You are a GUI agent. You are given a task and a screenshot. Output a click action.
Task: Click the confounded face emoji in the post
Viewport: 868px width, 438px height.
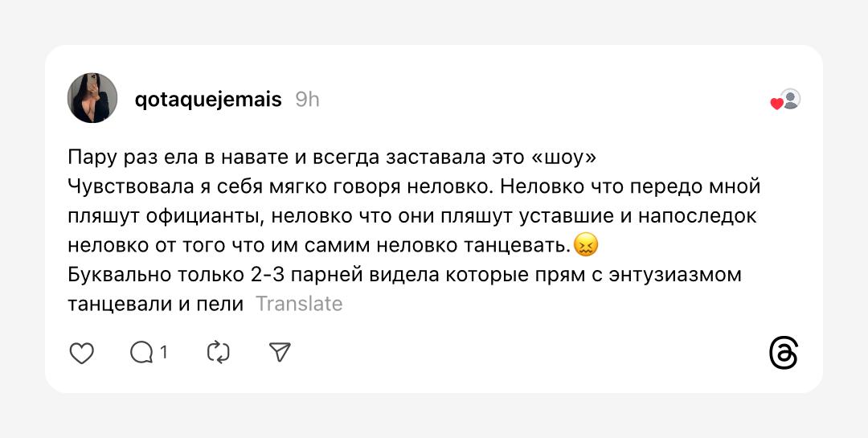click(x=587, y=244)
